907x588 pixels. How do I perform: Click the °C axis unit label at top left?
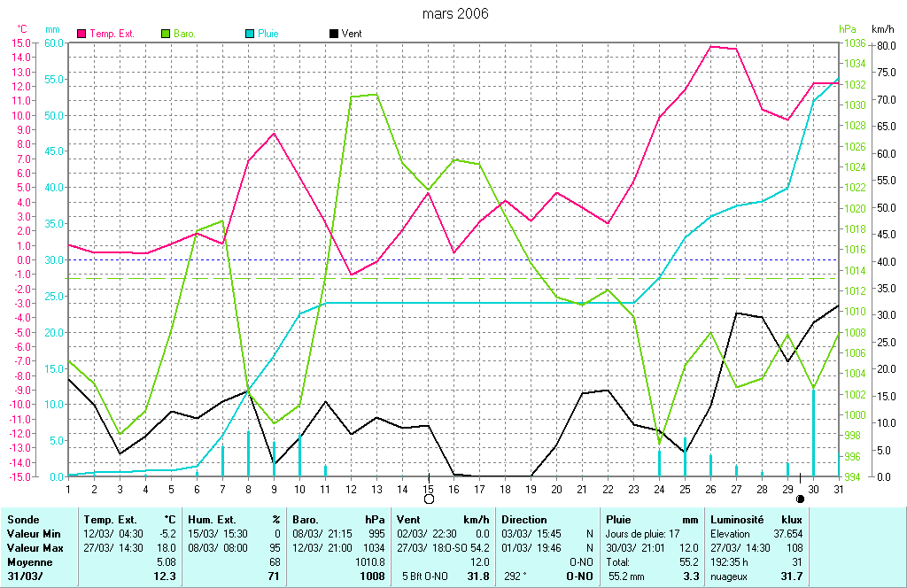click(x=22, y=29)
